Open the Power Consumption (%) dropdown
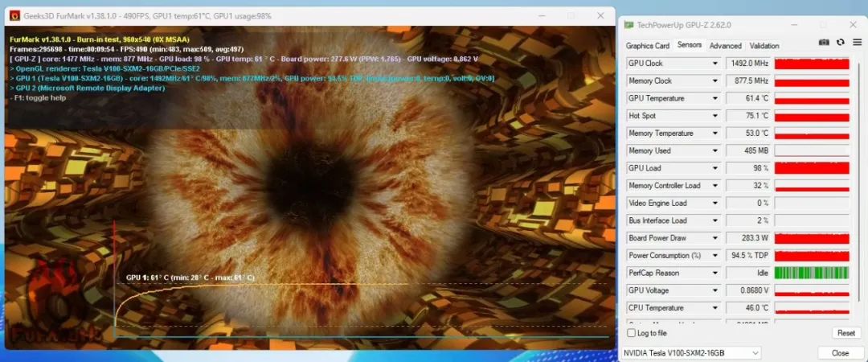The height and width of the screenshot is (362, 868). 715,256
